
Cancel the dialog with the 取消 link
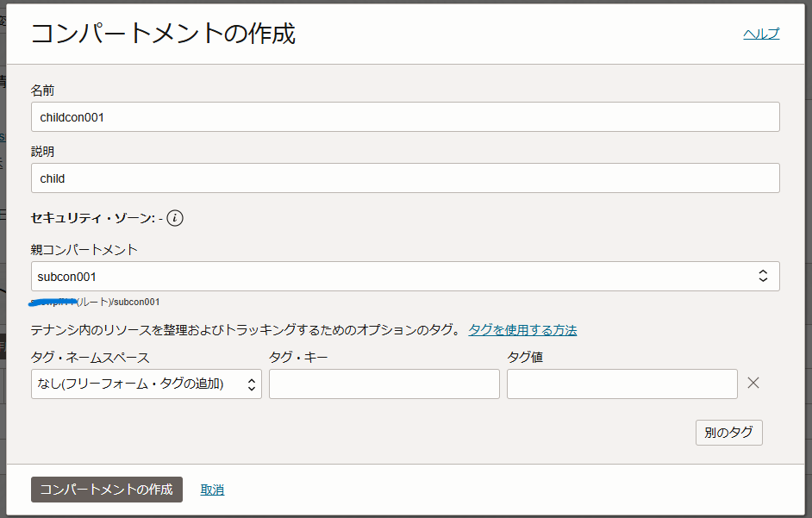[212, 490]
